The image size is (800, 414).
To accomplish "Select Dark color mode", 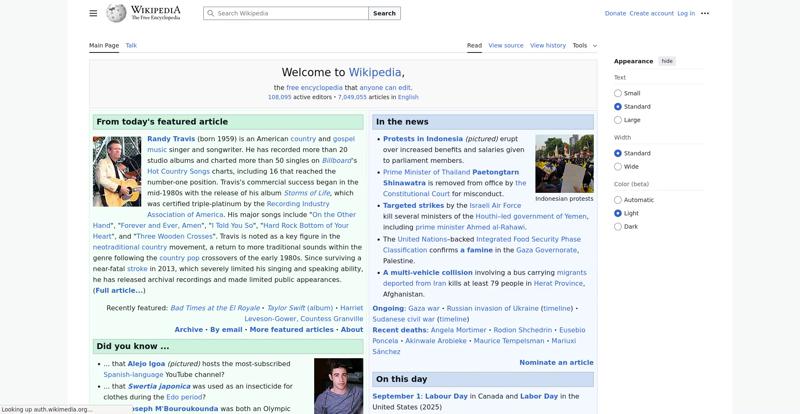I will pyautogui.click(x=618, y=227).
